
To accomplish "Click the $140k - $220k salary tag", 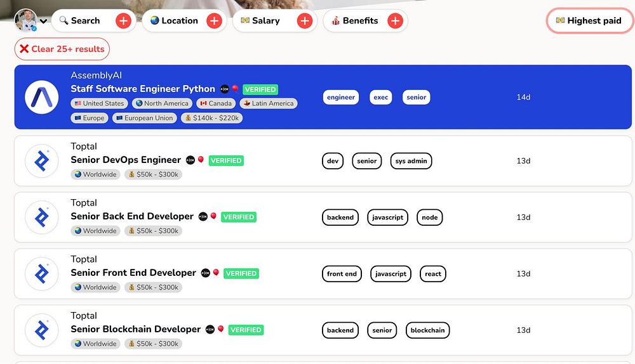I will pyautogui.click(x=212, y=118).
